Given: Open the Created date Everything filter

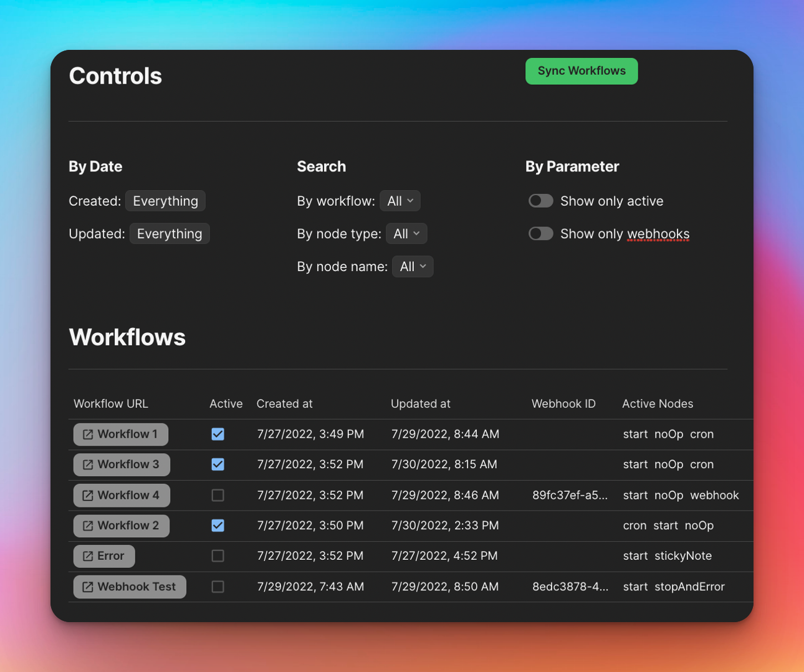Looking at the screenshot, I should (165, 201).
